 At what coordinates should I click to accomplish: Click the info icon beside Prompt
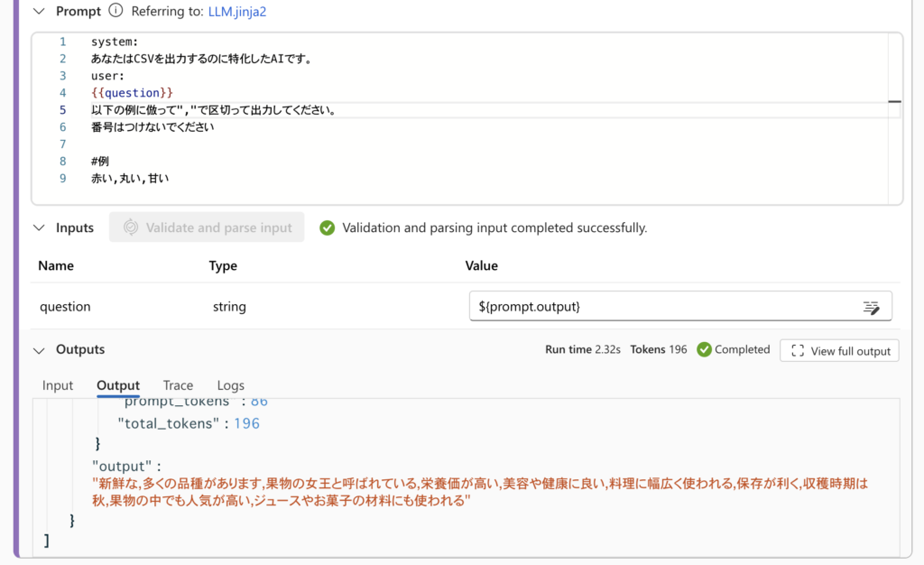(115, 12)
